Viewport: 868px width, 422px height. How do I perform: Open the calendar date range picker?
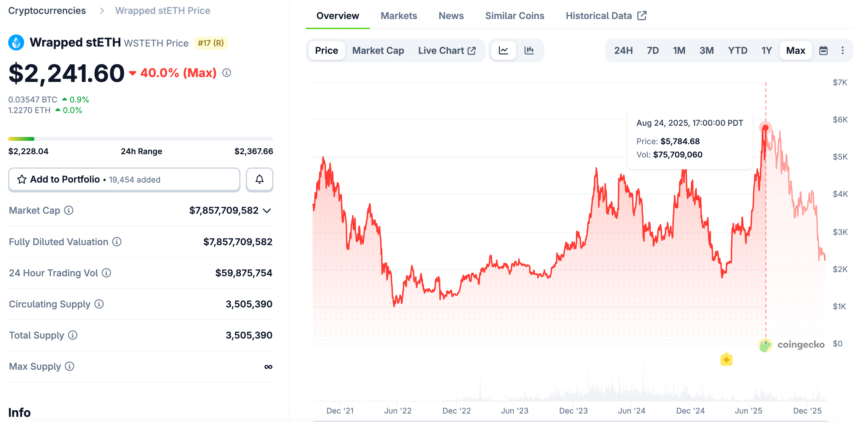click(x=823, y=50)
